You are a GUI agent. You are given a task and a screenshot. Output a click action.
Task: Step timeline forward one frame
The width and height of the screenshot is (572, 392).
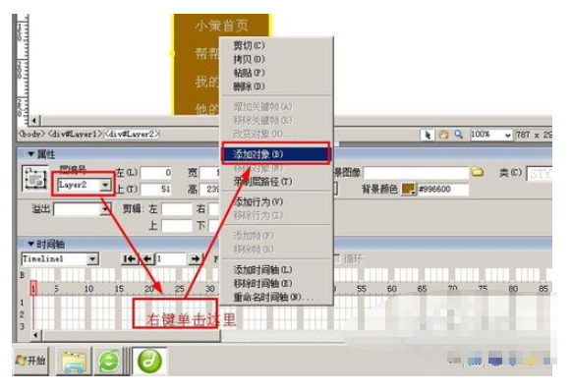tap(196, 259)
